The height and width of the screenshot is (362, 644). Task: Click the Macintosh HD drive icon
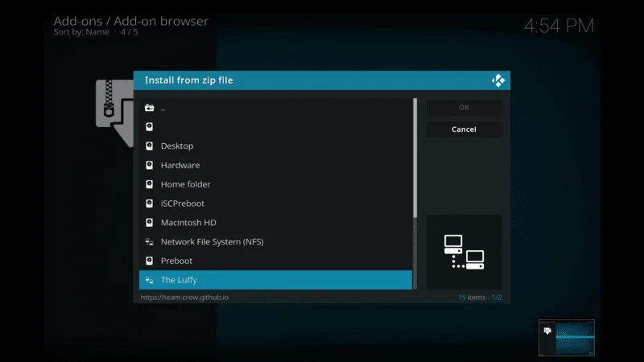(149, 223)
